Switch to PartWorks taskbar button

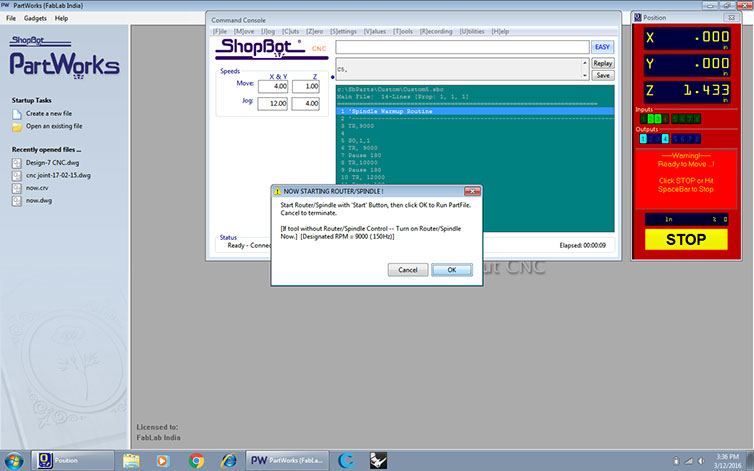tap(288, 460)
